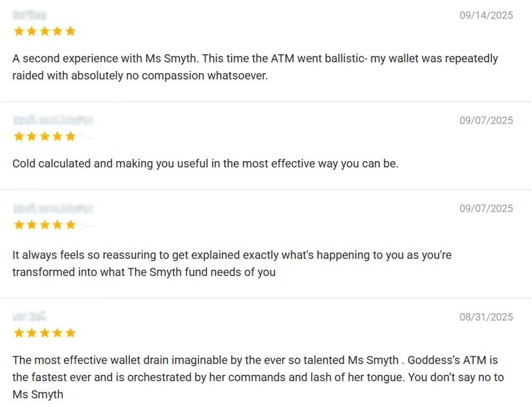Click the 09/14/2025 date label
This screenshot has height=412, width=532.
click(486, 15)
